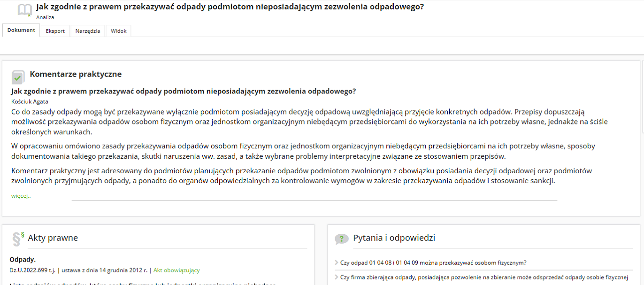The width and height of the screenshot is (644, 285).
Task: Click the 'Akt obowiązujący' status link
Action: tap(176, 270)
